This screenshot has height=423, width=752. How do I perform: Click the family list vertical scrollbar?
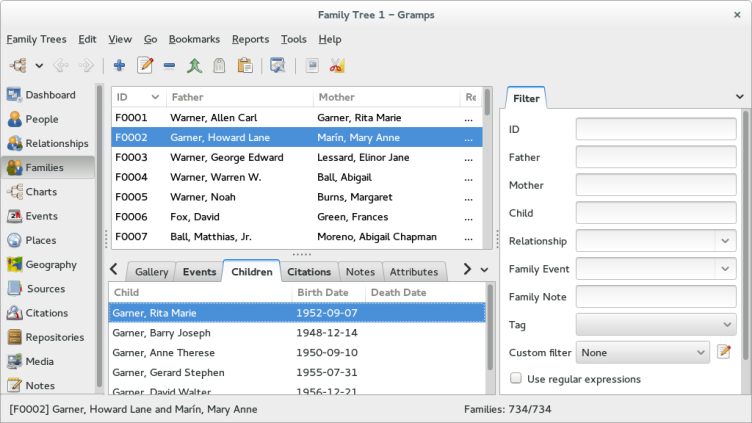pyautogui.click(x=487, y=168)
